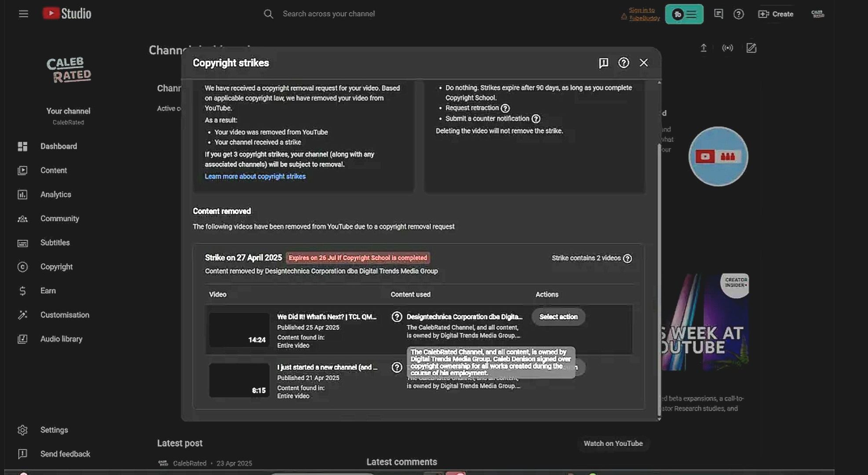Viewport: 868px width, 475px height.
Task: Click Strike on 27 April 2025 heading
Action: (x=243, y=258)
